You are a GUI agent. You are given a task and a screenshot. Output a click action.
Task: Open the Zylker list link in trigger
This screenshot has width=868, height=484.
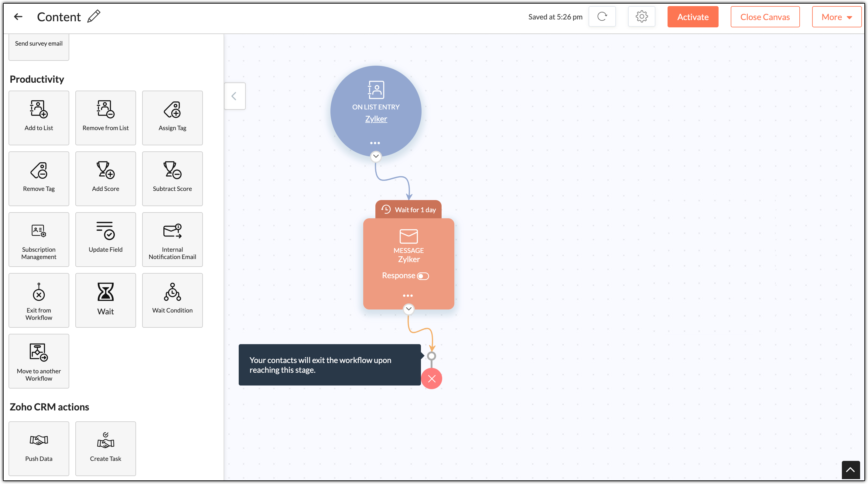[376, 119]
